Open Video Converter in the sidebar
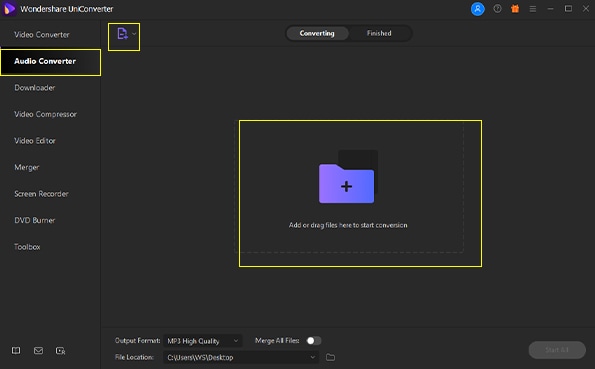Image resolution: width=595 pixels, height=369 pixels. tap(50, 35)
